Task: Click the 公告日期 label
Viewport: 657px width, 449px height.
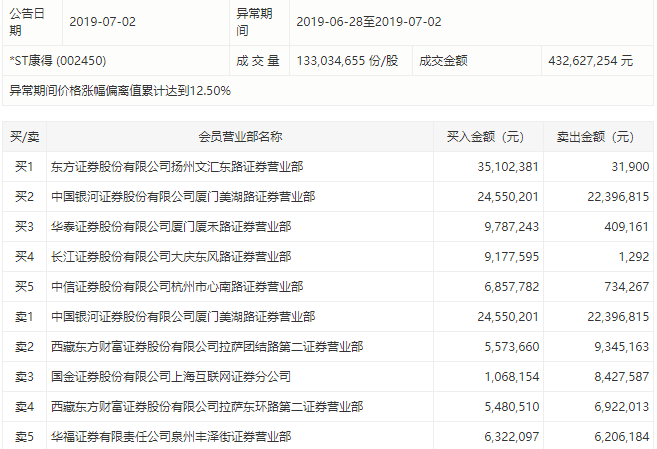Action: pyautogui.click(x=27, y=22)
